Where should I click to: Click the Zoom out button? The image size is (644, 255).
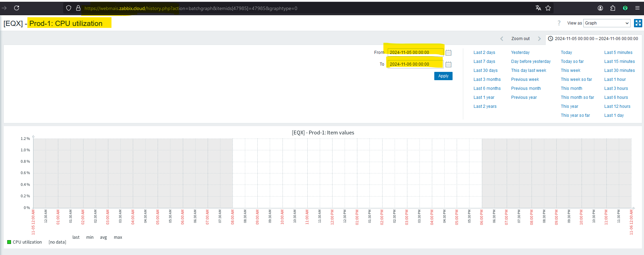(520, 39)
